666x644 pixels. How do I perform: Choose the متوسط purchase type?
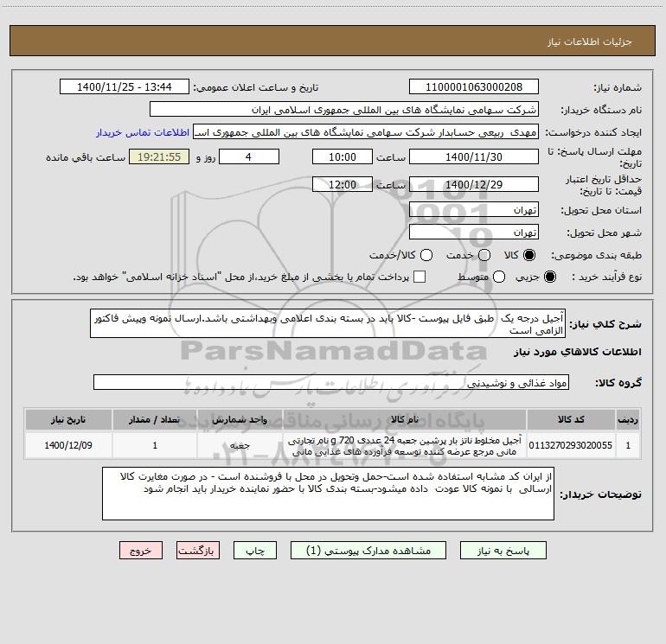click(x=499, y=277)
